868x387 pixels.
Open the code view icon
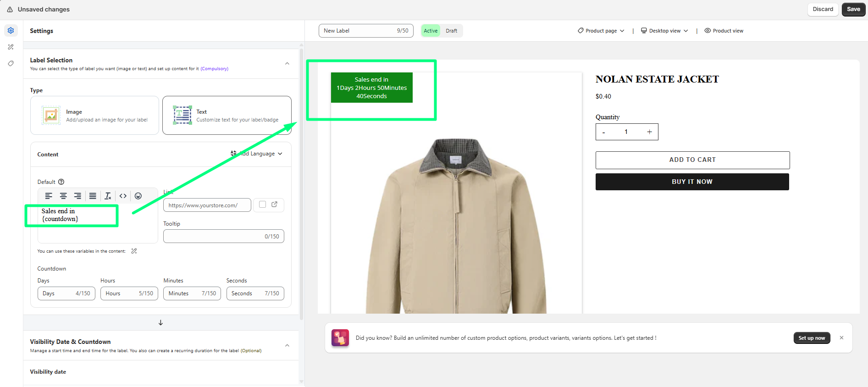123,196
